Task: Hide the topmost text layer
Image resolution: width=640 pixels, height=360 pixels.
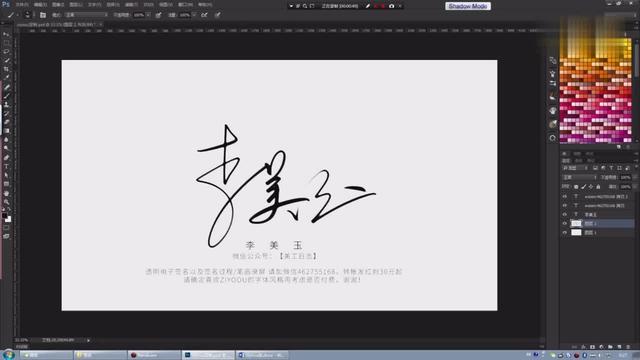Action: click(565, 196)
